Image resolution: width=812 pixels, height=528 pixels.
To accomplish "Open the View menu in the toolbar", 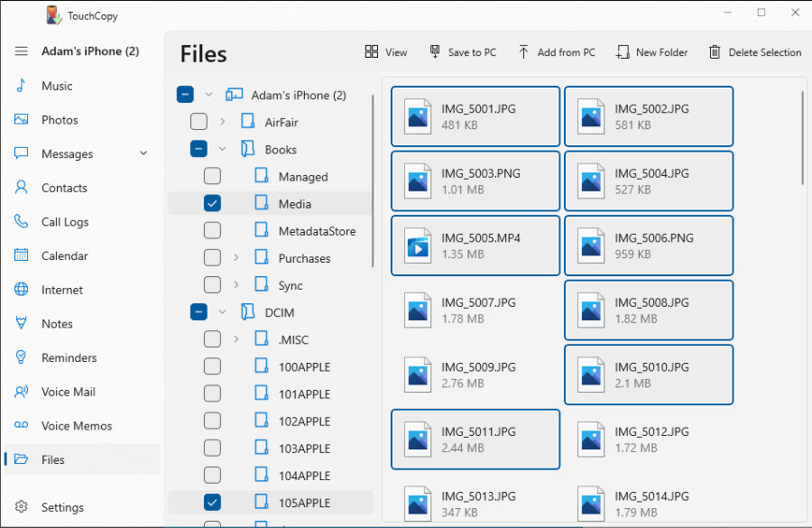I will pos(385,52).
